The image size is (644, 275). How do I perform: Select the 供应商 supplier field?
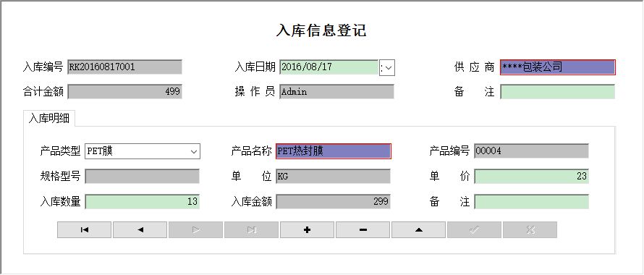tap(558, 67)
